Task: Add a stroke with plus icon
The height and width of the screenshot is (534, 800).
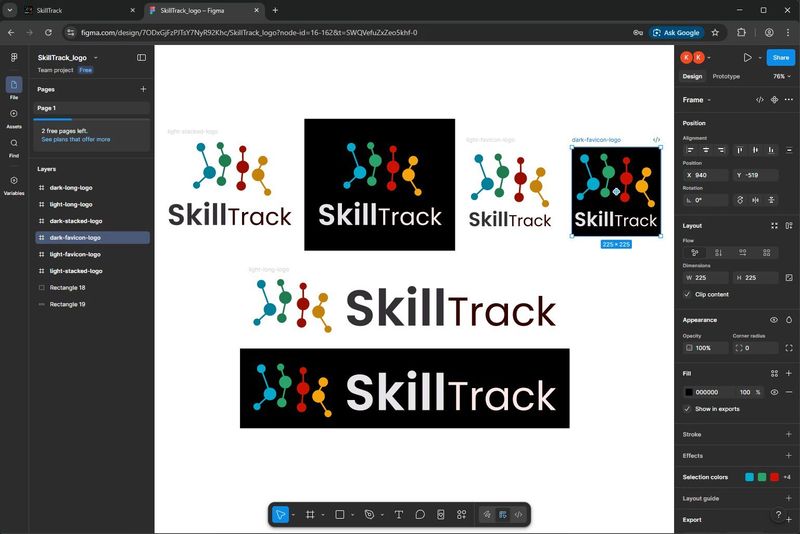Action: (789, 434)
